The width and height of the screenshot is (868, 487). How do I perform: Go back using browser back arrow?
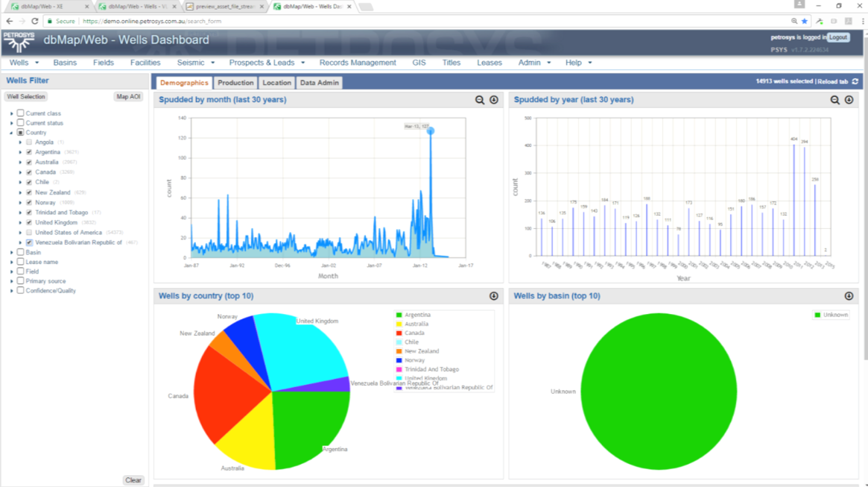[x=10, y=21]
